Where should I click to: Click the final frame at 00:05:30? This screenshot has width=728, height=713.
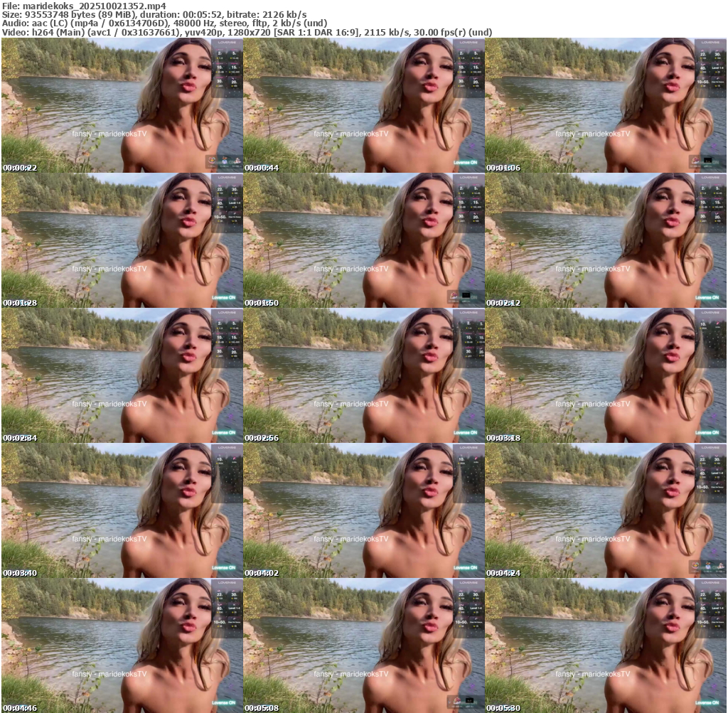tap(606, 645)
